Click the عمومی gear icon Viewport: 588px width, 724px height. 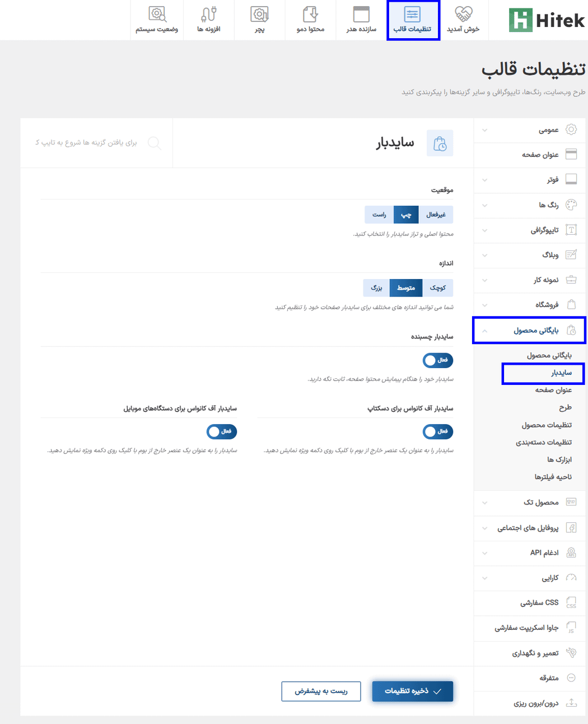571,129
